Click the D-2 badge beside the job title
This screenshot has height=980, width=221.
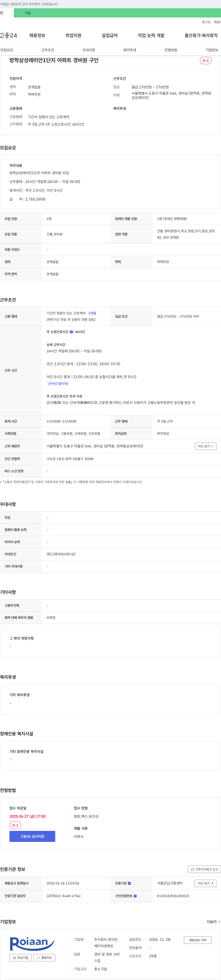click(x=205, y=61)
